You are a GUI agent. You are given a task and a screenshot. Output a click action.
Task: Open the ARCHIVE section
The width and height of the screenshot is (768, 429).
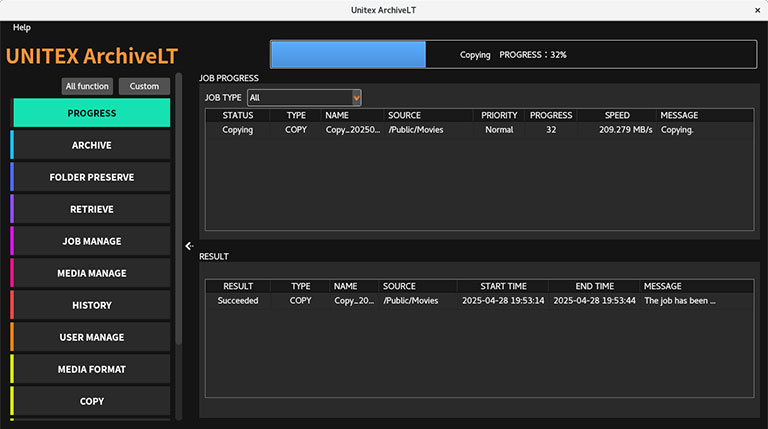tap(92, 145)
